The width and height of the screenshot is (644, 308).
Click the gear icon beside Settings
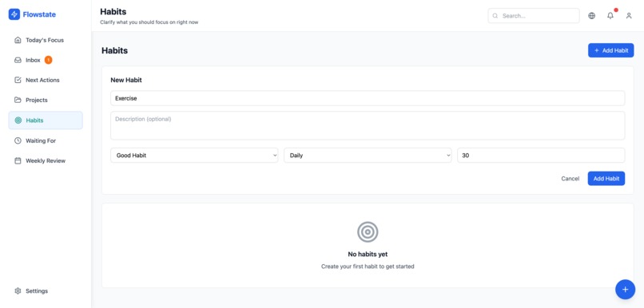(x=18, y=290)
